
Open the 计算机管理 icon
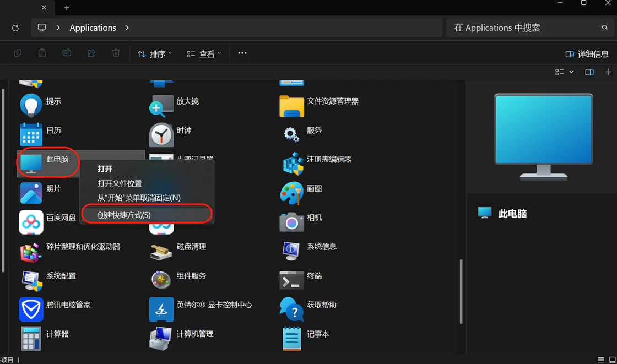click(160, 339)
